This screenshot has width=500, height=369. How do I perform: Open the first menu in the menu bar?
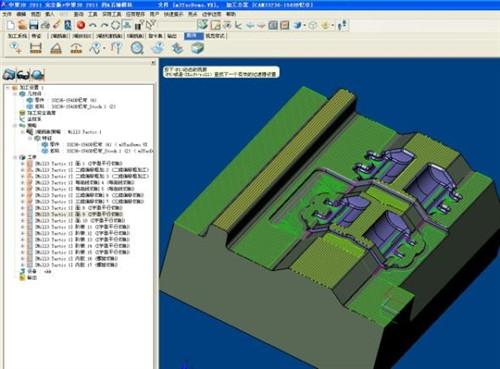coord(7,14)
